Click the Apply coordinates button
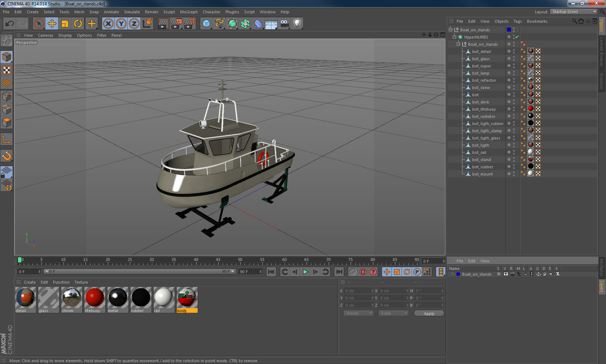The image size is (606, 364). (x=429, y=314)
